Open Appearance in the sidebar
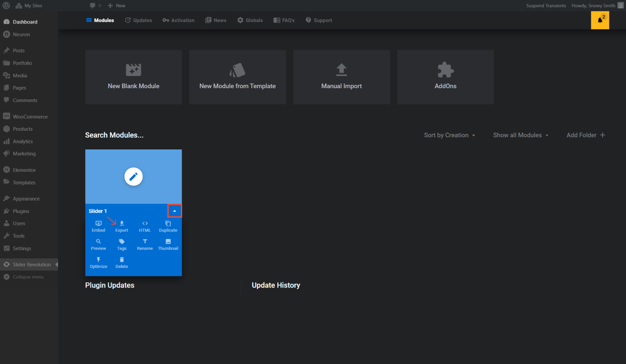 (29, 199)
